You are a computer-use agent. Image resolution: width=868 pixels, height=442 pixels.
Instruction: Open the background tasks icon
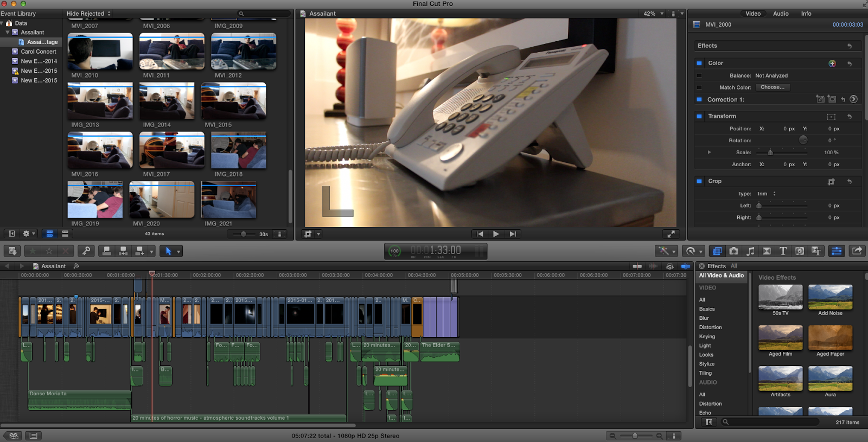coord(394,251)
